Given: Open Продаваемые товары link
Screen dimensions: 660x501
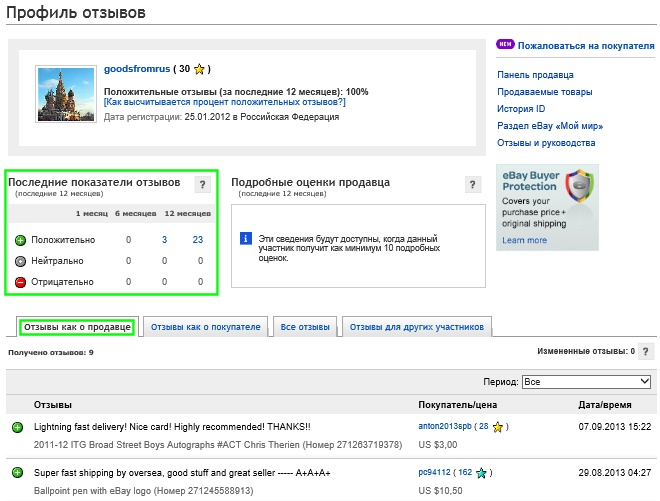Looking at the screenshot, I should click(544, 92).
